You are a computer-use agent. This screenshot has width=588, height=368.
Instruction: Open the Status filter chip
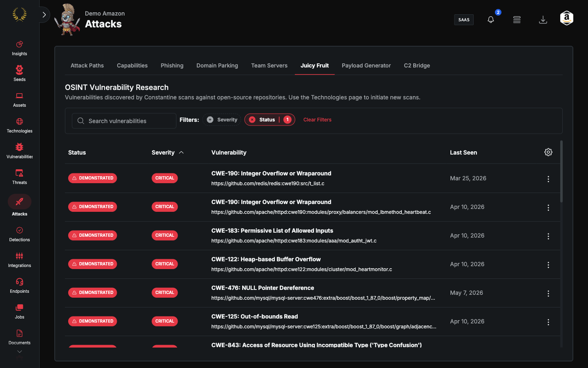click(270, 120)
